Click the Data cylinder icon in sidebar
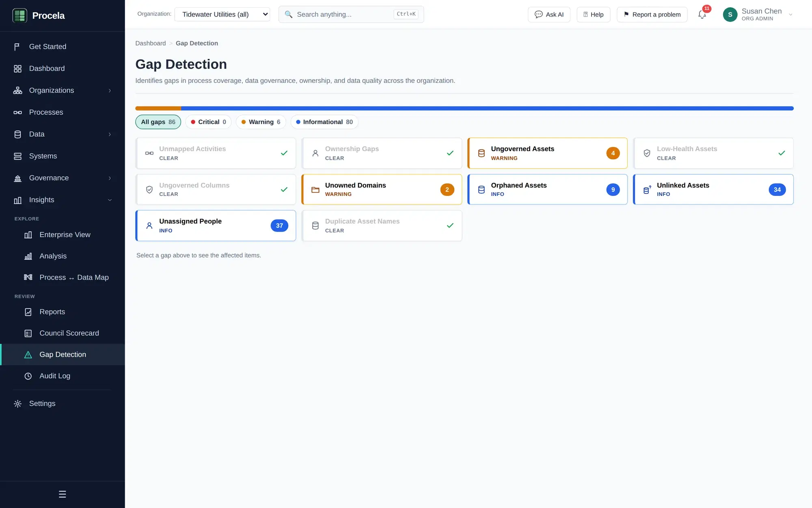812x508 pixels. [x=17, y=135]
